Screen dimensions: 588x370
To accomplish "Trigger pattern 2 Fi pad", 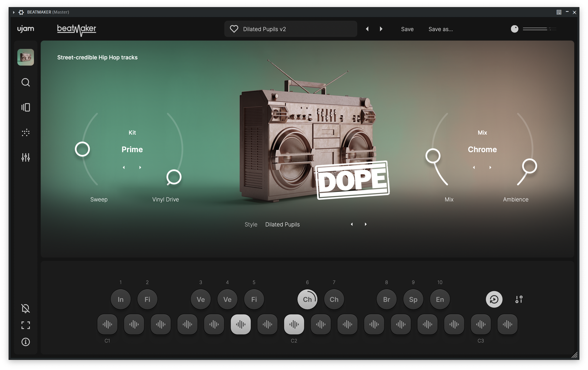I will coord(147,299).
